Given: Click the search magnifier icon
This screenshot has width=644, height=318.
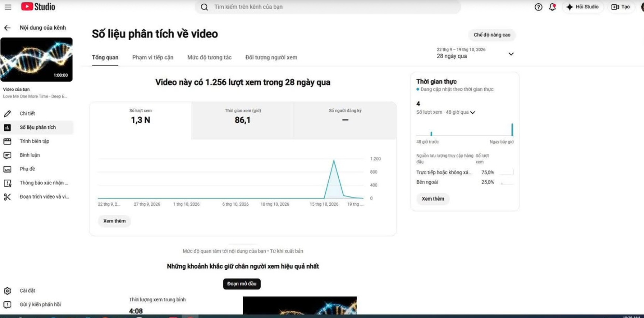Looking at the screenshot, I should (204, 7).
